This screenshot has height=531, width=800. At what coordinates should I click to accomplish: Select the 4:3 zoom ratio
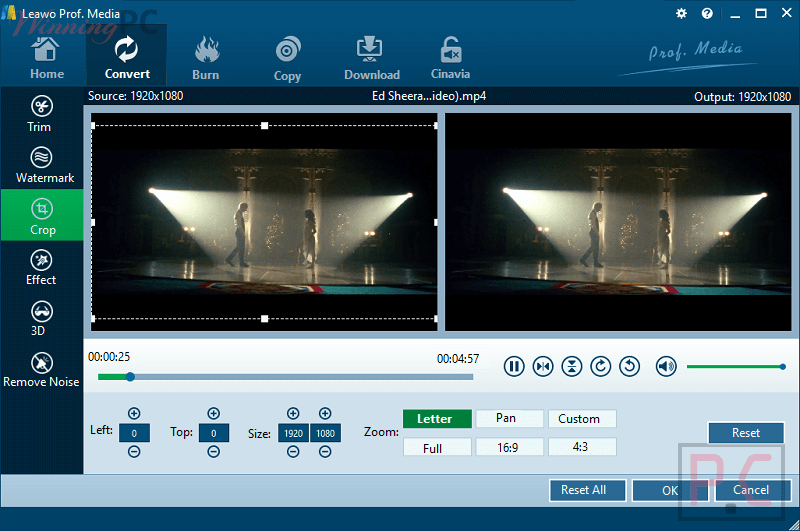tap(582, 447)
